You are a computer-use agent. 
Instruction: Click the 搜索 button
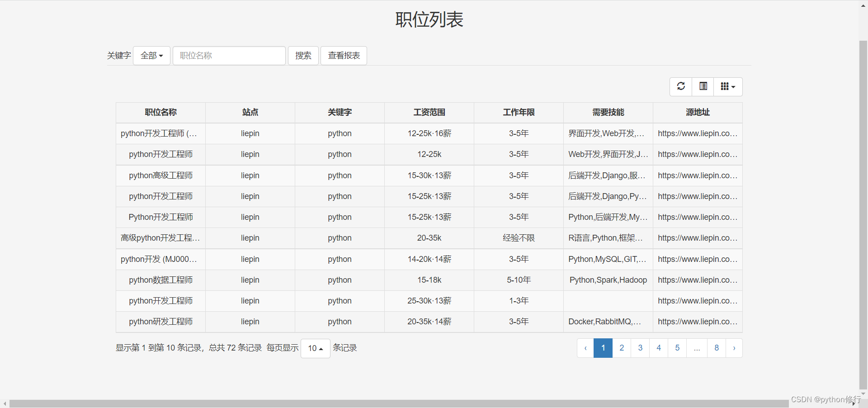[303, 56]
